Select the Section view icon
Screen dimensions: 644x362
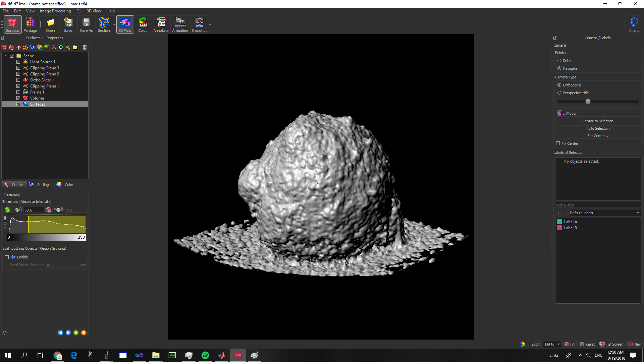point(104,22)
